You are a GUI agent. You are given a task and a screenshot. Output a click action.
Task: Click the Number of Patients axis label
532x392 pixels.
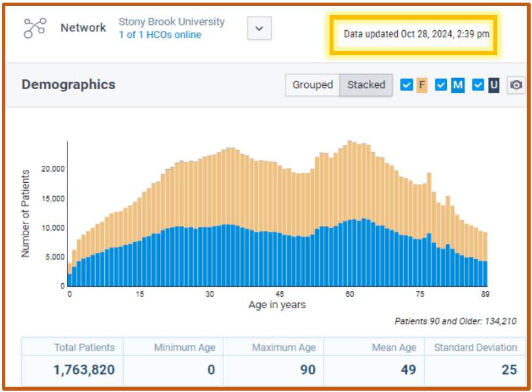26,214
